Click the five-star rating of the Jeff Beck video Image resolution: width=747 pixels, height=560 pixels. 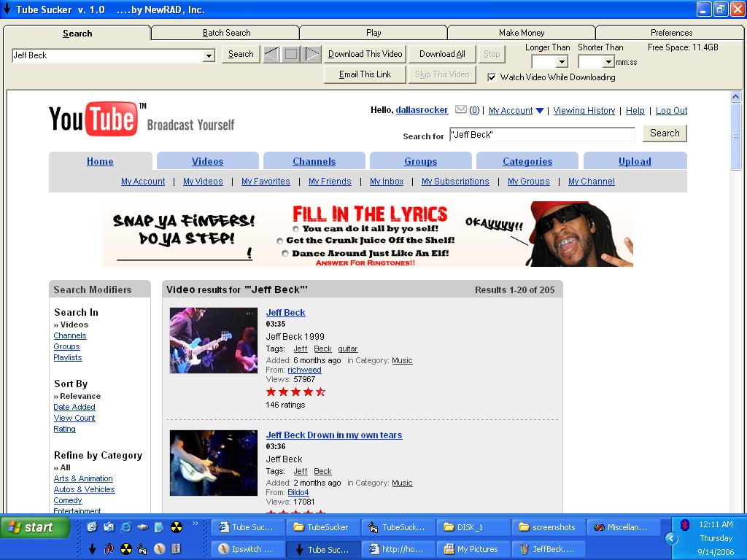point(296,392)
